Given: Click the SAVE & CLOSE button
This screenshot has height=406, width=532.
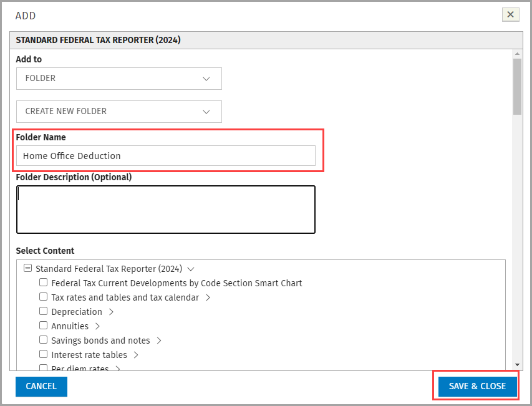Looking at the screenshot, I should point(477,386).
